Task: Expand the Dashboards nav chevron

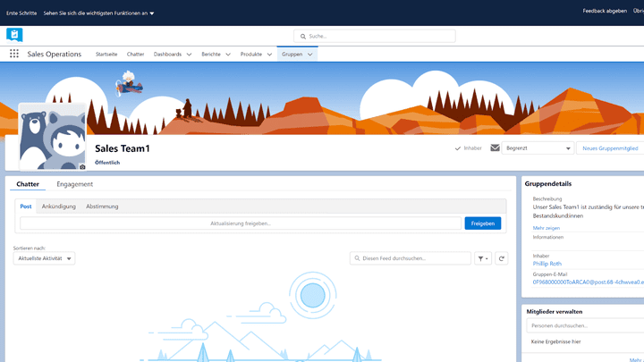Action: [189, 55]
